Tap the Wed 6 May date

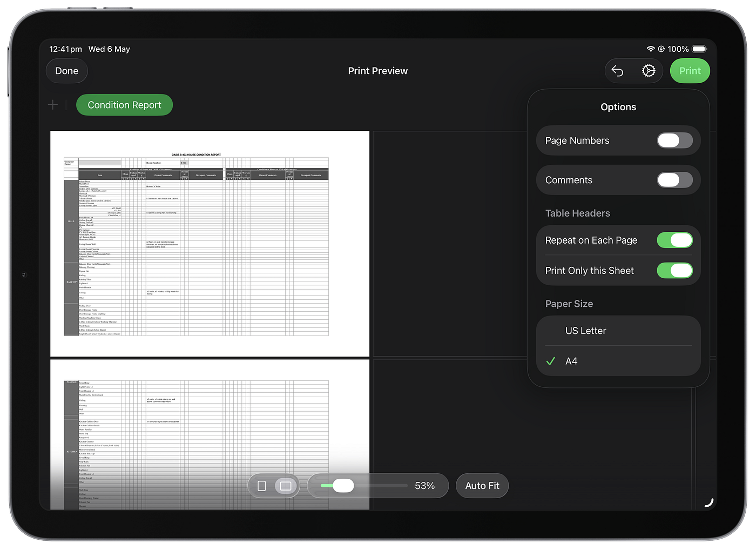(109, 49)
